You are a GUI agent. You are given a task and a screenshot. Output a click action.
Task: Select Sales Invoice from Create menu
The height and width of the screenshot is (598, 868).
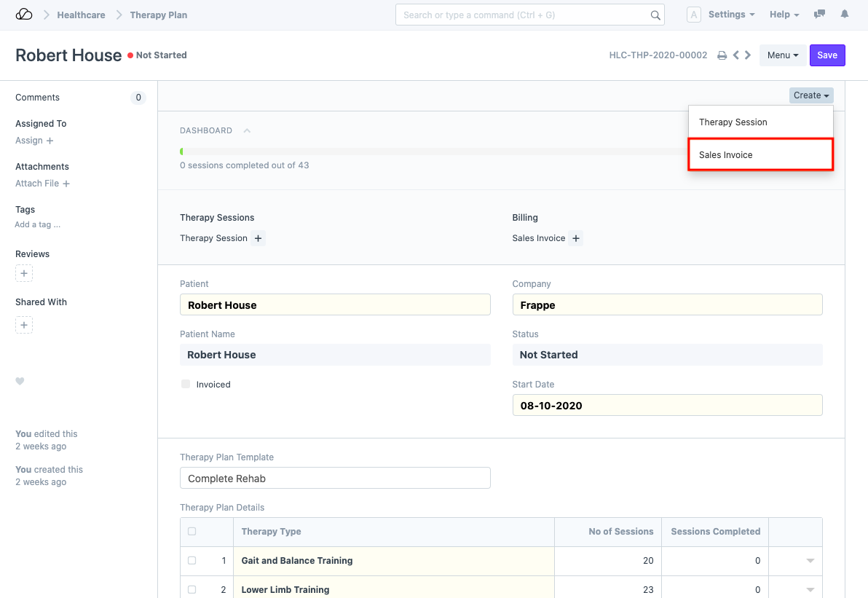pos(759,155)
